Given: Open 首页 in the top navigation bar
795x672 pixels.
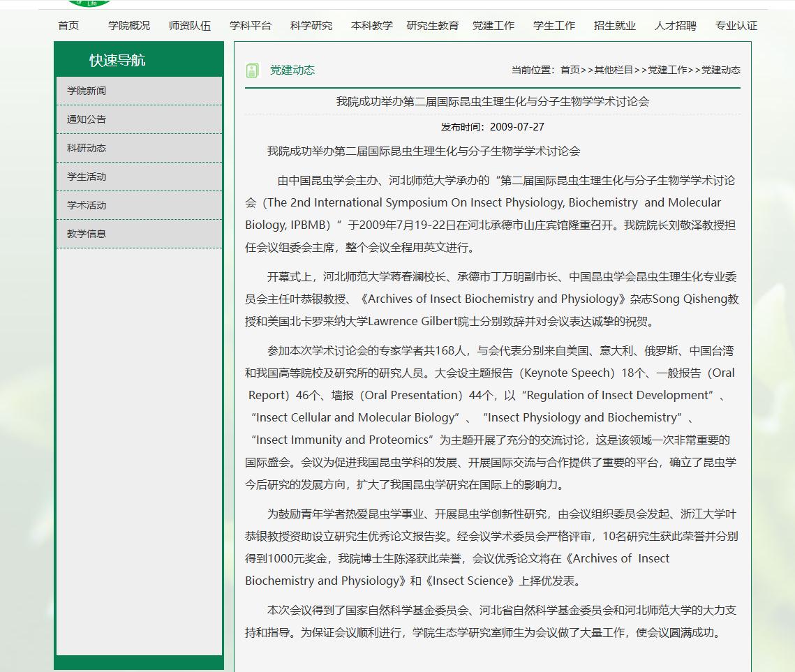Looking at the screenshot, I should (68, 26).
